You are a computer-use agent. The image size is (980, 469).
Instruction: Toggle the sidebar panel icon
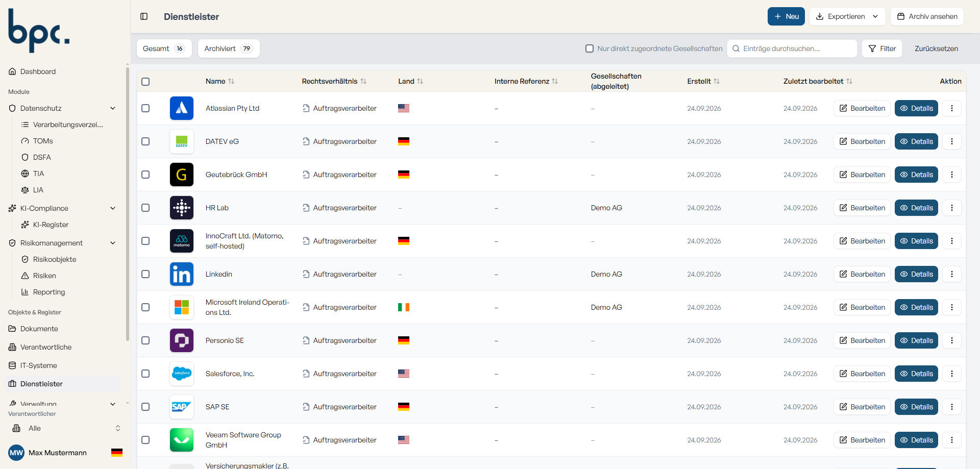point(144,16)
